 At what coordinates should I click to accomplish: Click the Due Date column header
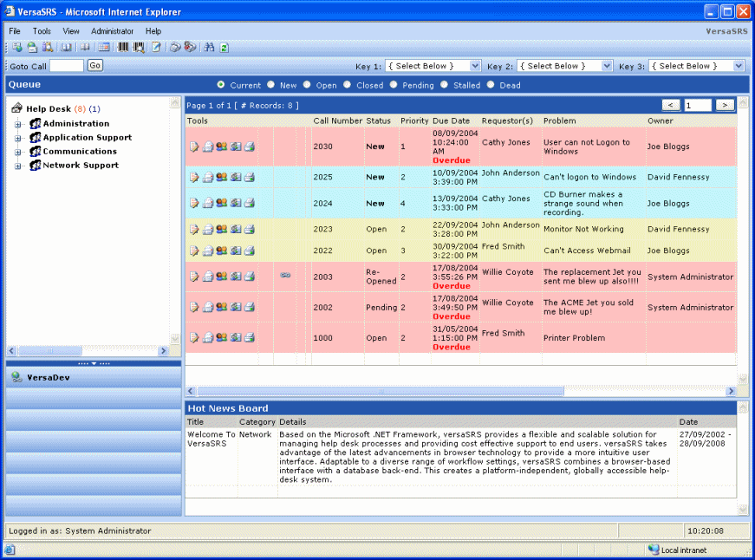[451, 120]
